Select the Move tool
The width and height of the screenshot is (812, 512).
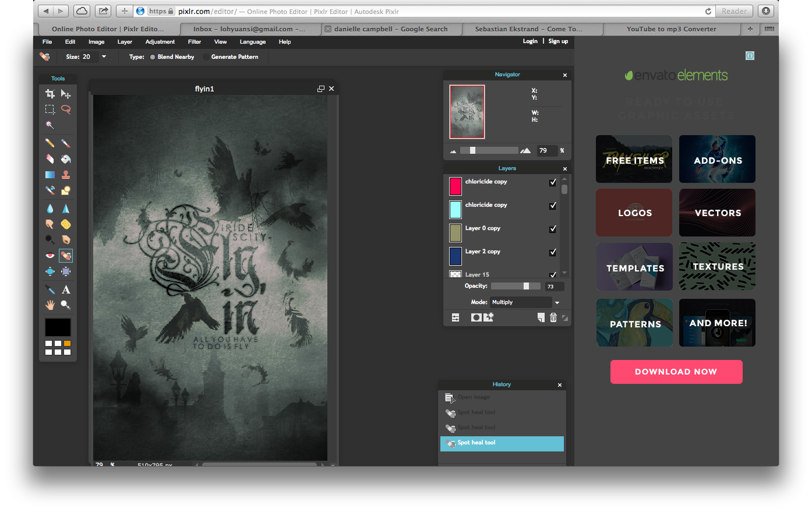tap(66, 94)
